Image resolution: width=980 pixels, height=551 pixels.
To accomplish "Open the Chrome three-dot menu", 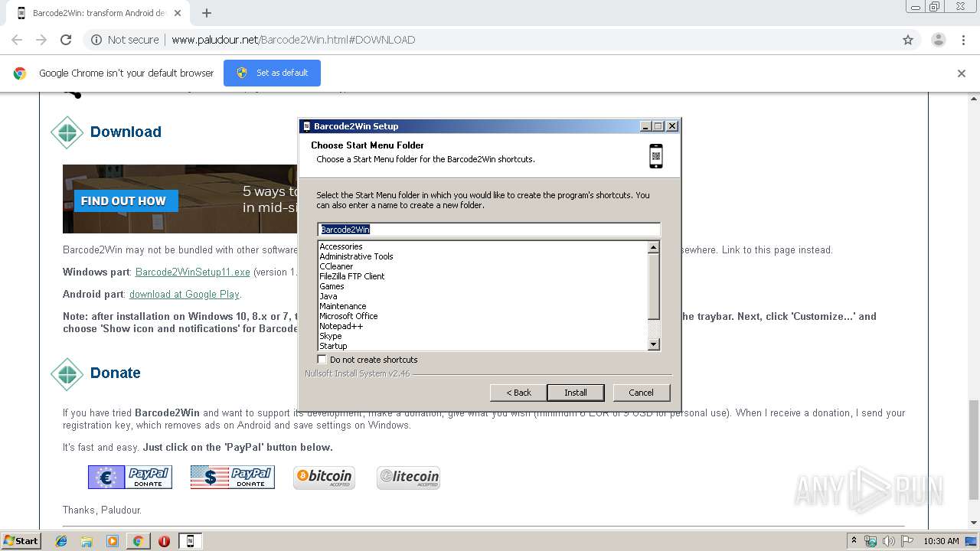I will pos(963,40).
